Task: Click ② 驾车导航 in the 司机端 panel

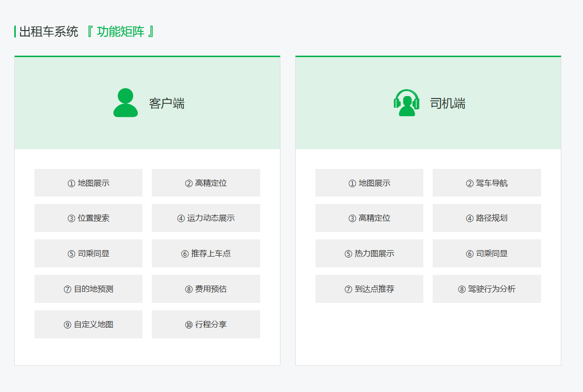Action: pyautogui.click(x=486, y=182)
